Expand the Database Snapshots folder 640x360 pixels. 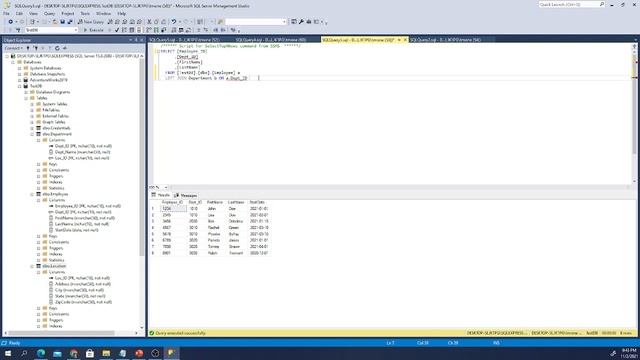coord(20,74)
